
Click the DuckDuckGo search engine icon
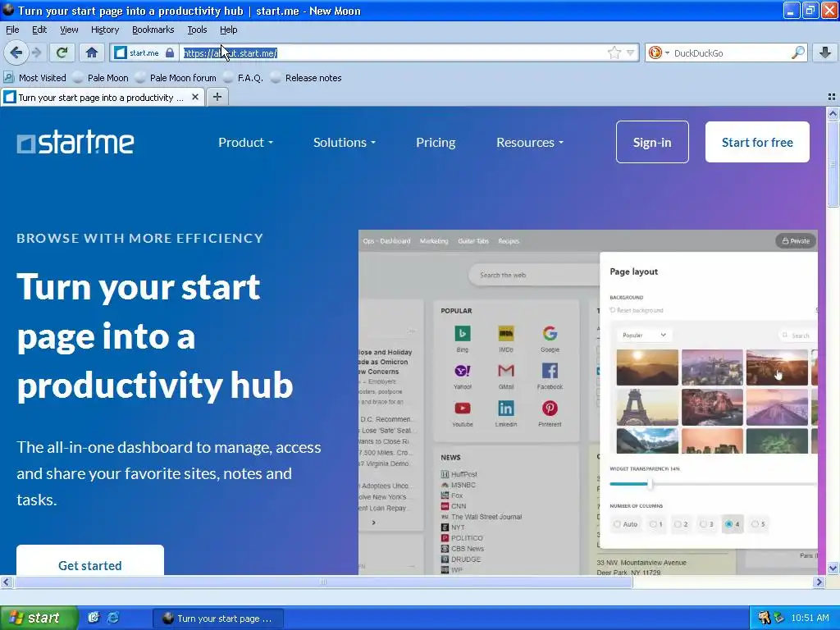click(655, 52)
